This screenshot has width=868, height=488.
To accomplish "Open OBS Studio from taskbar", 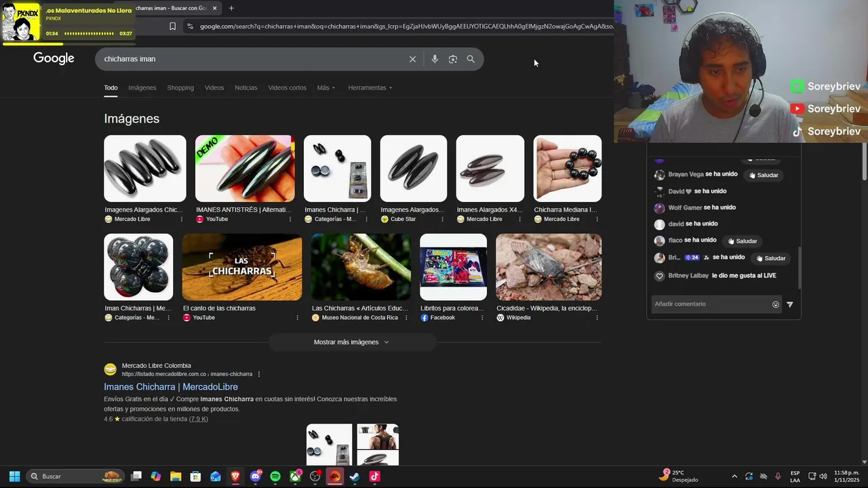I will pos(315,476).
